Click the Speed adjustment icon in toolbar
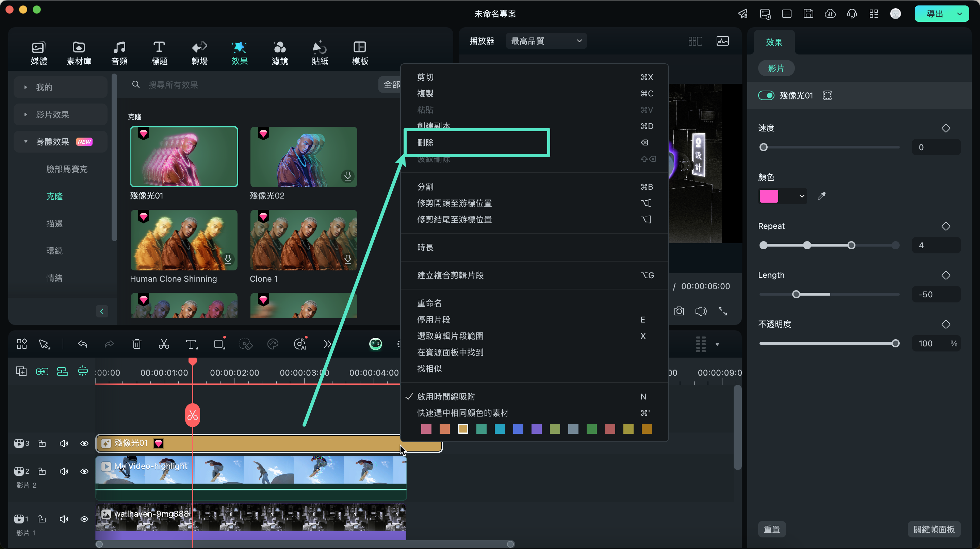 (x=326, y=344)
